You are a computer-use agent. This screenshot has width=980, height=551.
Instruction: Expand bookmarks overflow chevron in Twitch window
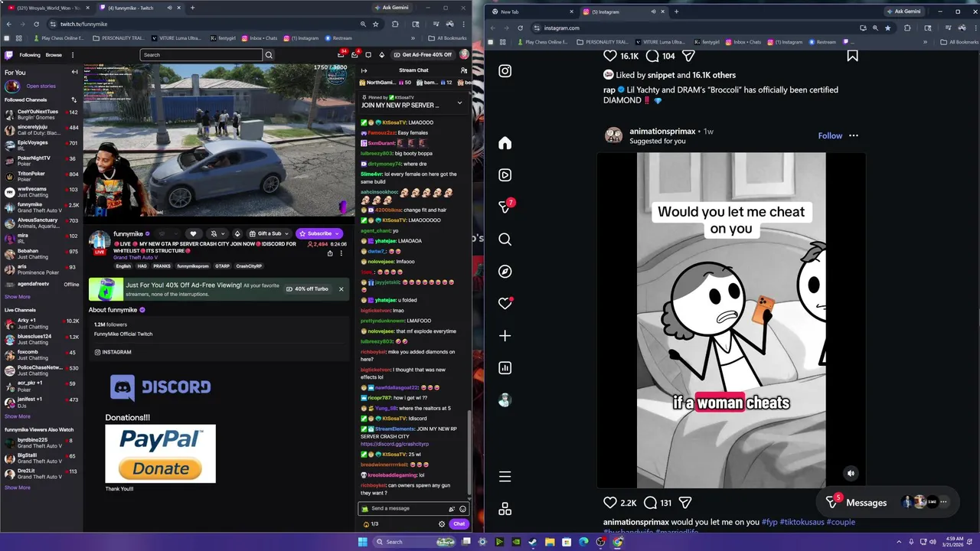413,38
